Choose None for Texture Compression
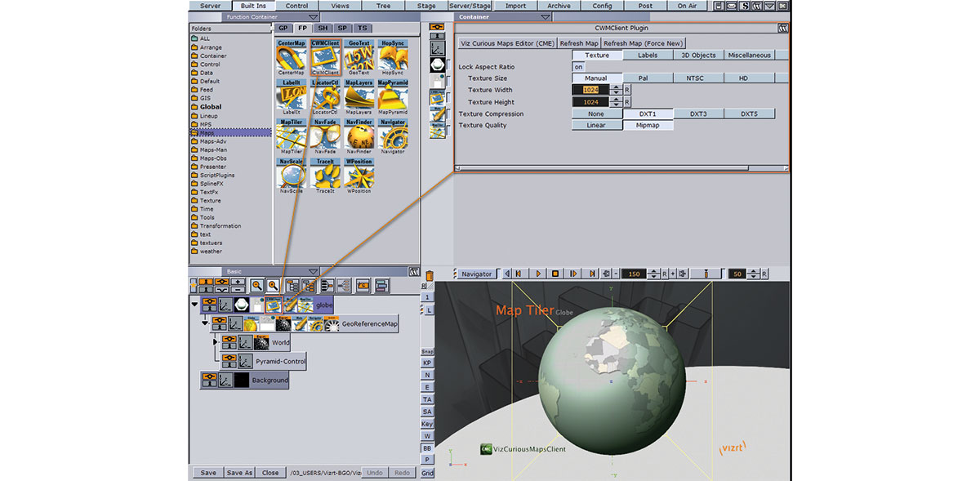Viewport: 980px width, 481px height. (x=595, y=114)
